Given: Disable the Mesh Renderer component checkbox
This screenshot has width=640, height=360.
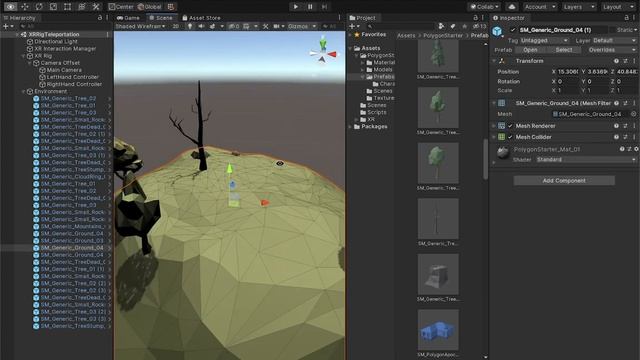Looking at the screenshot, I should point(510,126).
